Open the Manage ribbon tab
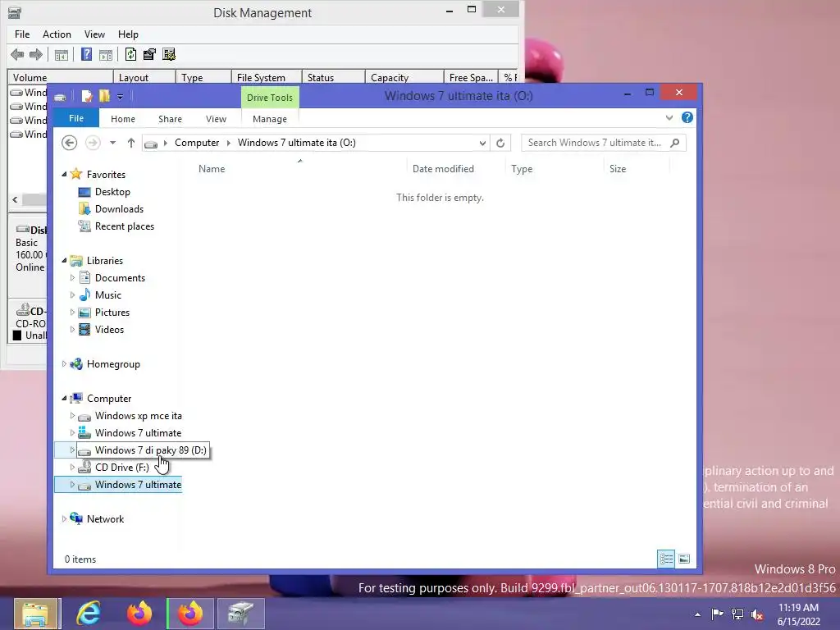The height and width of the screenshot is (630, 840). (269, 119)
